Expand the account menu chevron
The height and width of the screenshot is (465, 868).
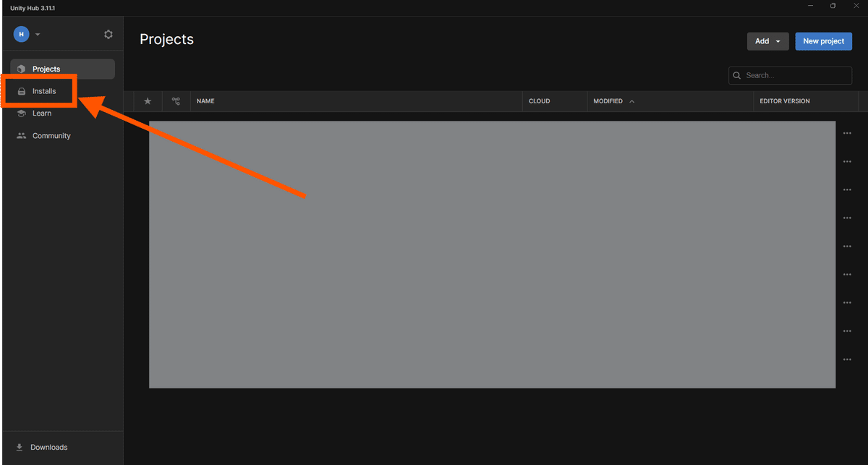coord(38,33)
